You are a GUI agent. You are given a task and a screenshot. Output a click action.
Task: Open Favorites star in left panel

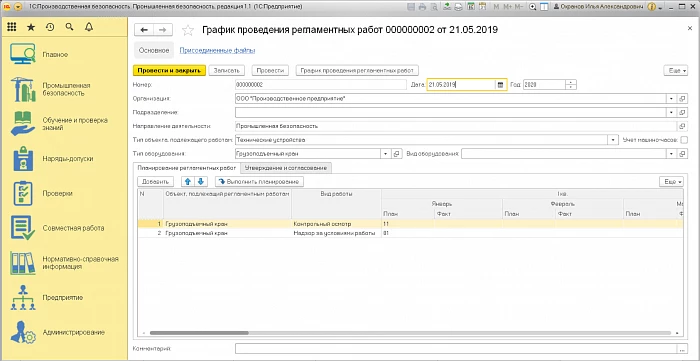pyautogui.click(x=31, y=27)
